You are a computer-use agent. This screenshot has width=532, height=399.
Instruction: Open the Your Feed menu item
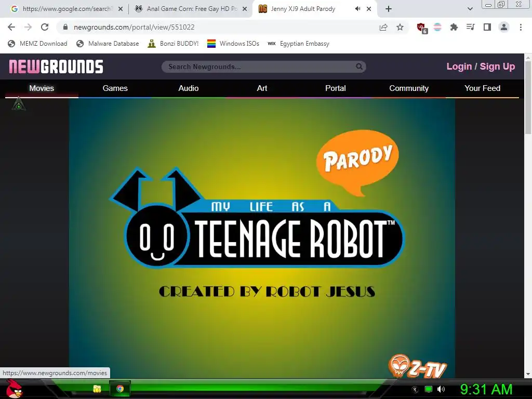click(482, 88)
